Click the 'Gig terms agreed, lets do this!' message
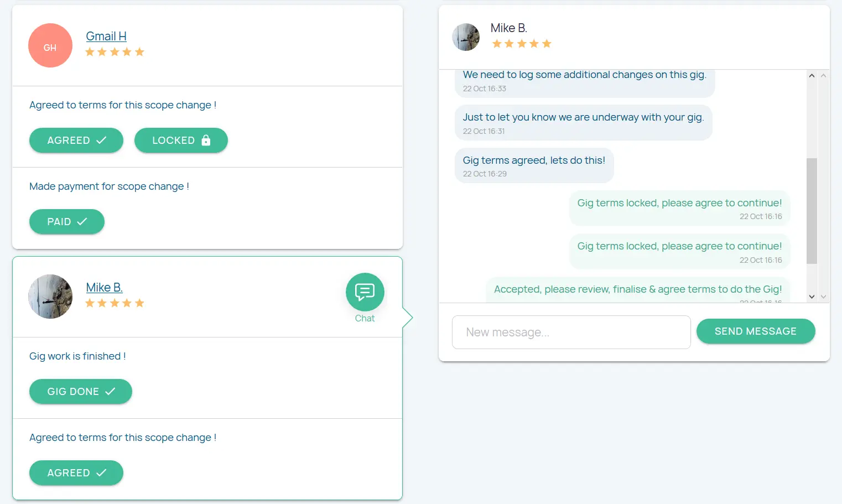Image resolution: width=842 pixels, height=504 pixels. [x=534, y=165]
